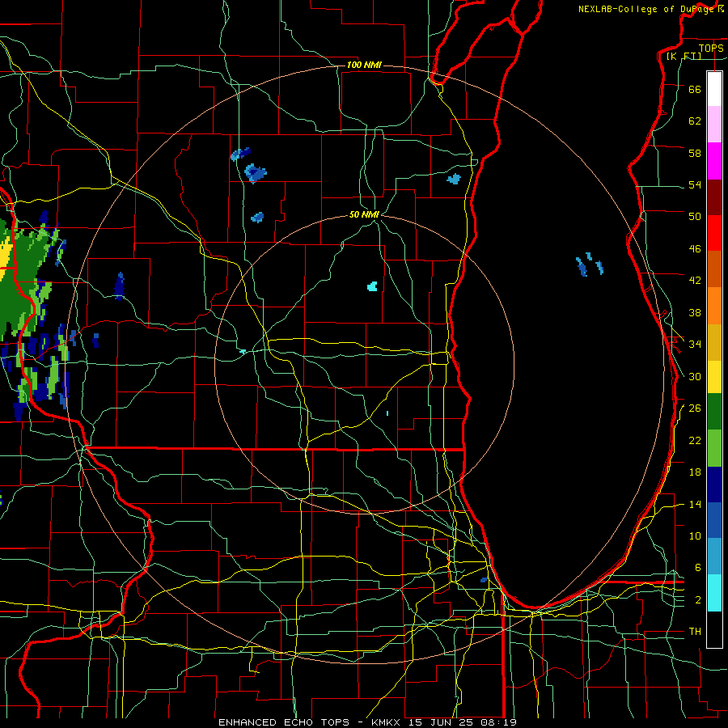Click the light blue echo near the western lake shore
The height and width of the screenshot is (728, 728).
click(454, 179)
